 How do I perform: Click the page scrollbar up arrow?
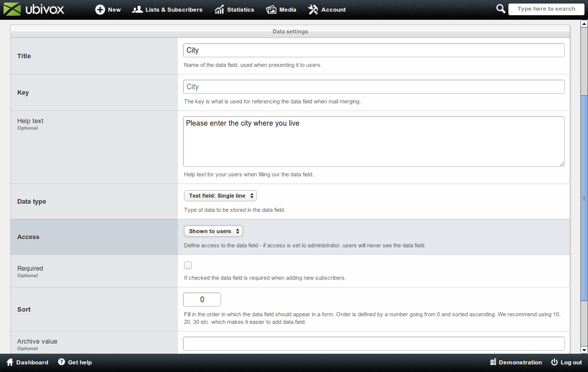584,24
